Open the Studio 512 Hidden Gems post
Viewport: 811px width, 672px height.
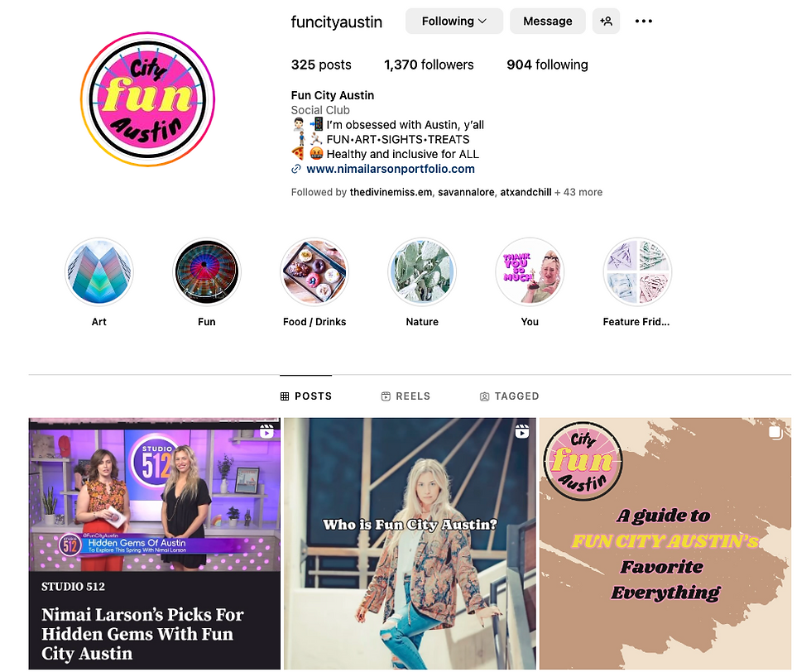(155, 544)
